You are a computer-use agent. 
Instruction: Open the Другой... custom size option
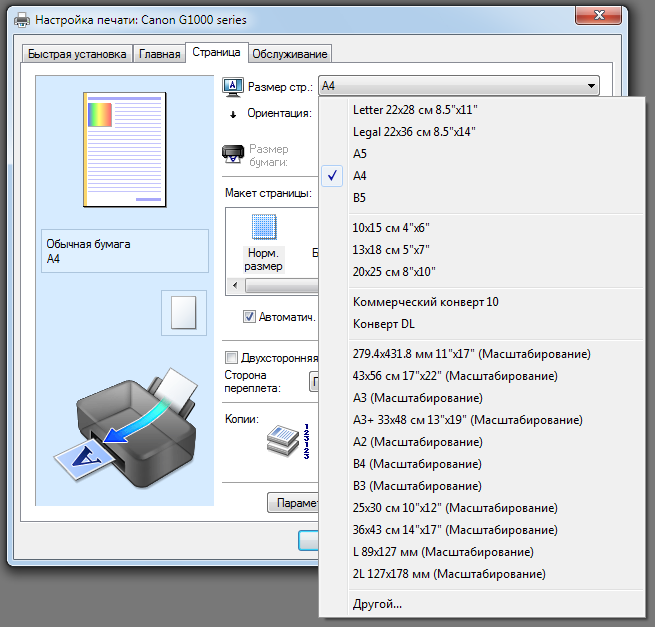click(482, 604)
